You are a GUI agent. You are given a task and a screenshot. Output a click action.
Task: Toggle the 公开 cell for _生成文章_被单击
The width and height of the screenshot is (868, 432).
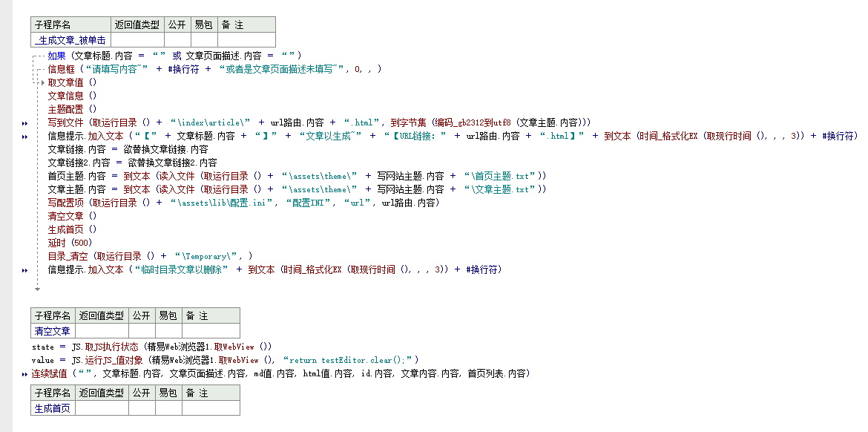pyautogui.click(x=177, y=40)
